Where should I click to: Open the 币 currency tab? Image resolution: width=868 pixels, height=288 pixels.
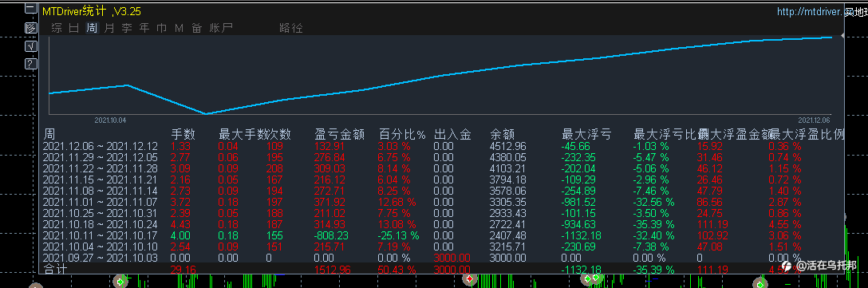[x=162, y=28]
